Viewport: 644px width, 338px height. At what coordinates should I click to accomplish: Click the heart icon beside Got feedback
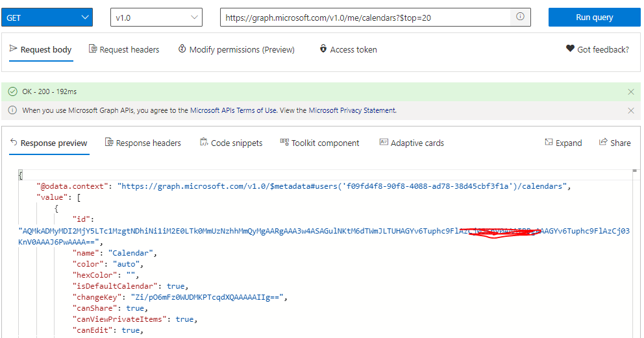(x=570, y=49)
